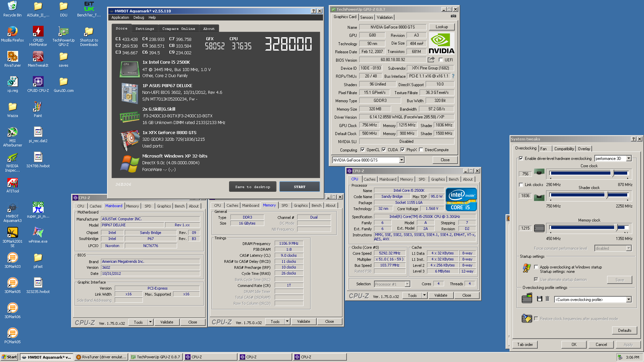Switch to Sensors tab in GPU-Z
This screenshot has width=644, height=362.
(367, 17)
